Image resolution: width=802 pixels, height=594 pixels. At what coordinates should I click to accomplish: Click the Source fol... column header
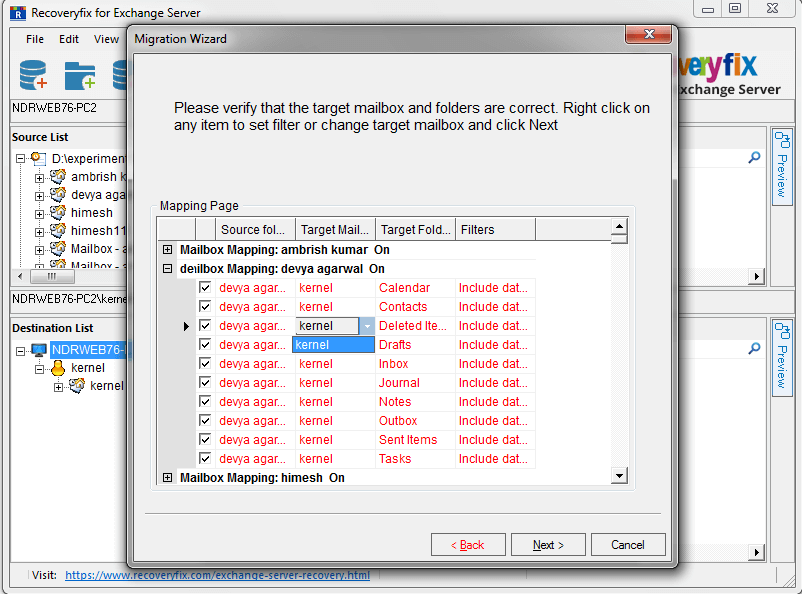pos(255,230)
